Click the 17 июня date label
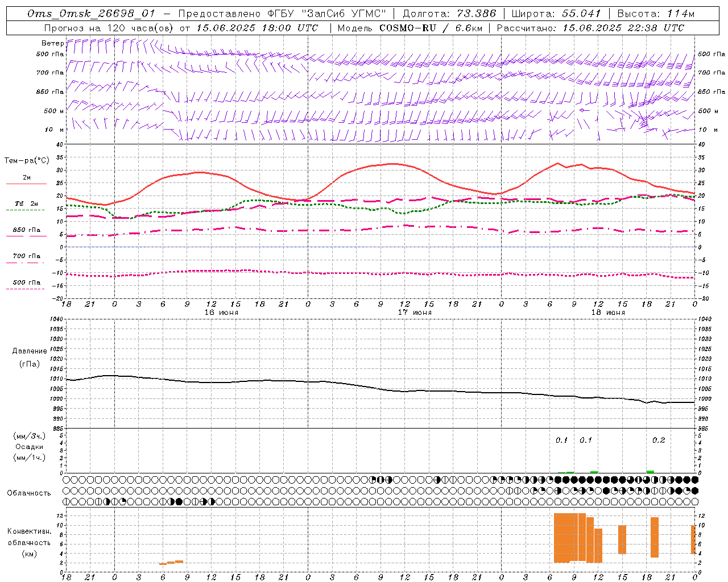728x582 pixels. [415, 313]
